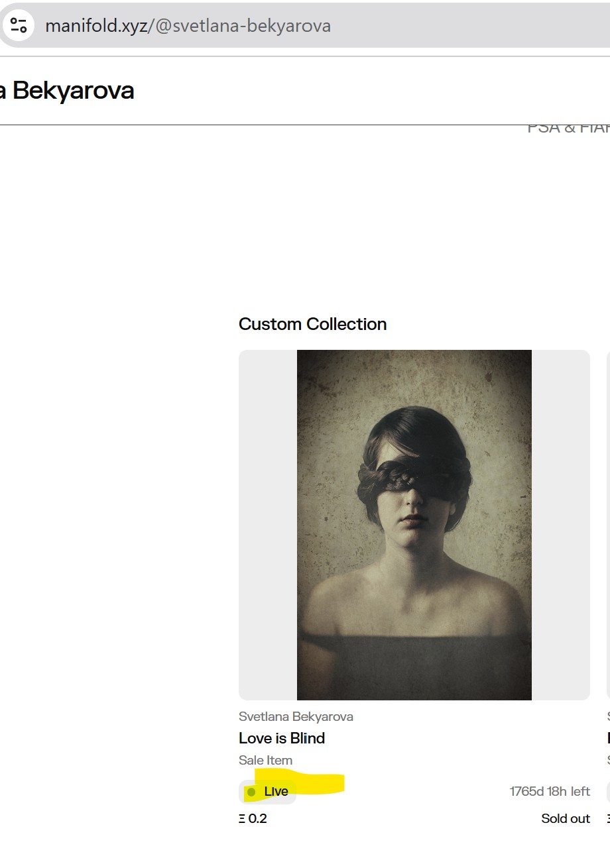Click the PSA & FIAP bio text

click(x=568, y=129)
